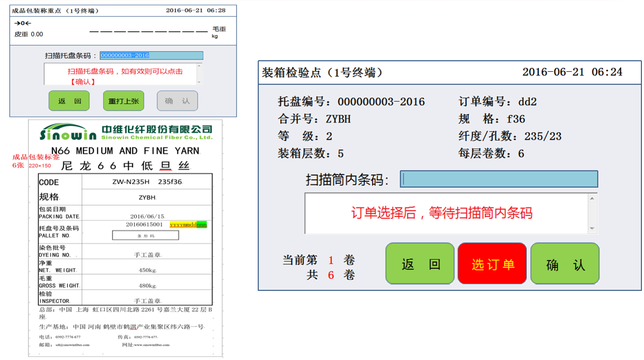Click the 2016-06-21 06:24 timestamp
Image resolution: width=644 pixels, height=360 pixels.
point(572,72)
